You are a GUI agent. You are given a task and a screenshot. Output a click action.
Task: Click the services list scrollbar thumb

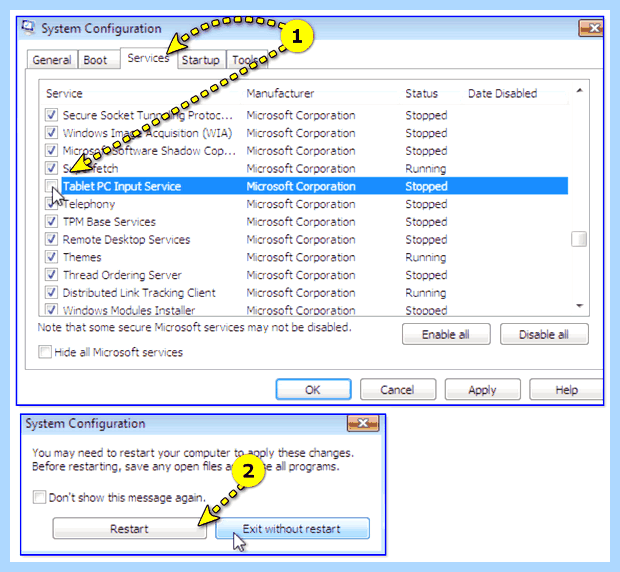(579, 239)
